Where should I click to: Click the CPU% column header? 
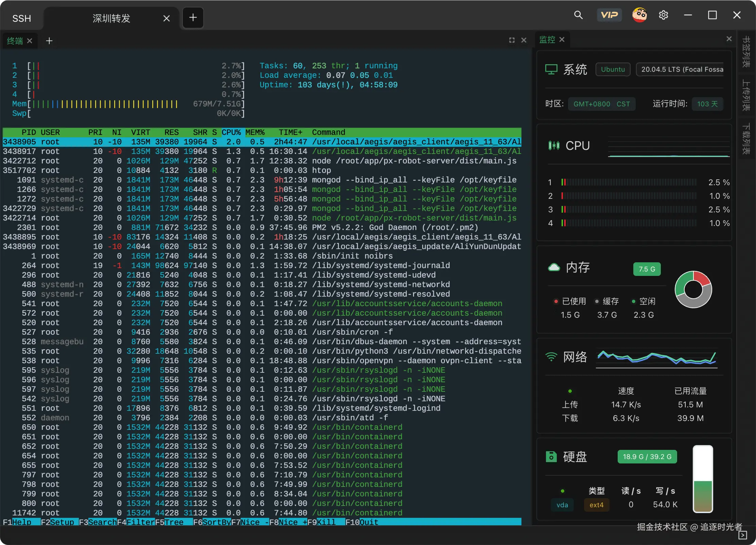231,132
